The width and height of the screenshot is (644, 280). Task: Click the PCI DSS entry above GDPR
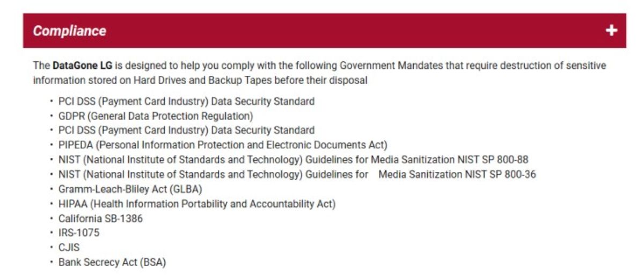pyautogui.click(x=186, y=101)
